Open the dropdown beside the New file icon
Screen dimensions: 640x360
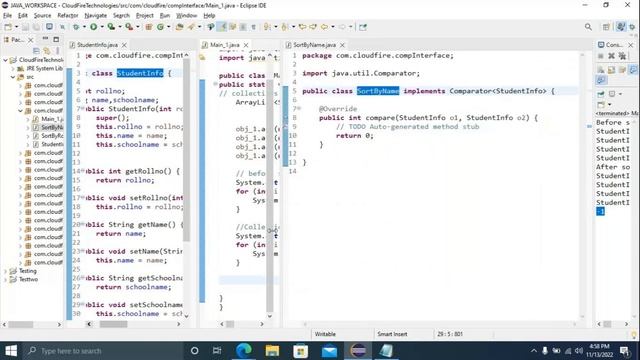16,27
